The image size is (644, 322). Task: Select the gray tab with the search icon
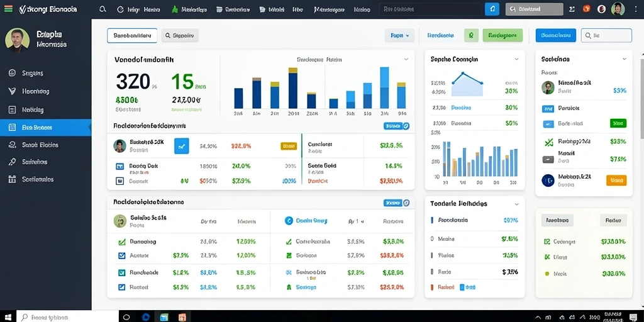point(180,36)
